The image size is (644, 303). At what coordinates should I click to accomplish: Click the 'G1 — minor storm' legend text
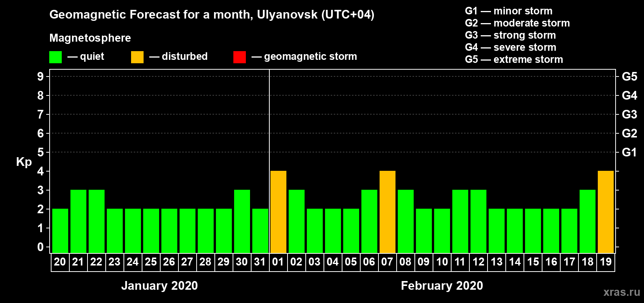point(509,11)
